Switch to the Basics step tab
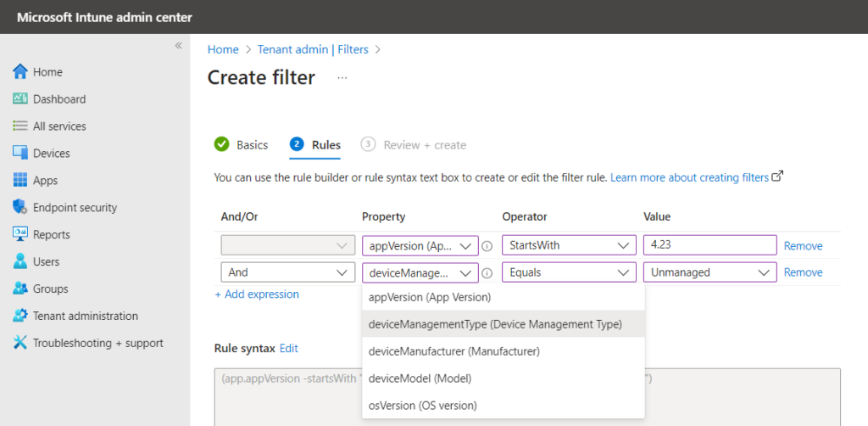The image size is (868, 426). pos(242,145)
